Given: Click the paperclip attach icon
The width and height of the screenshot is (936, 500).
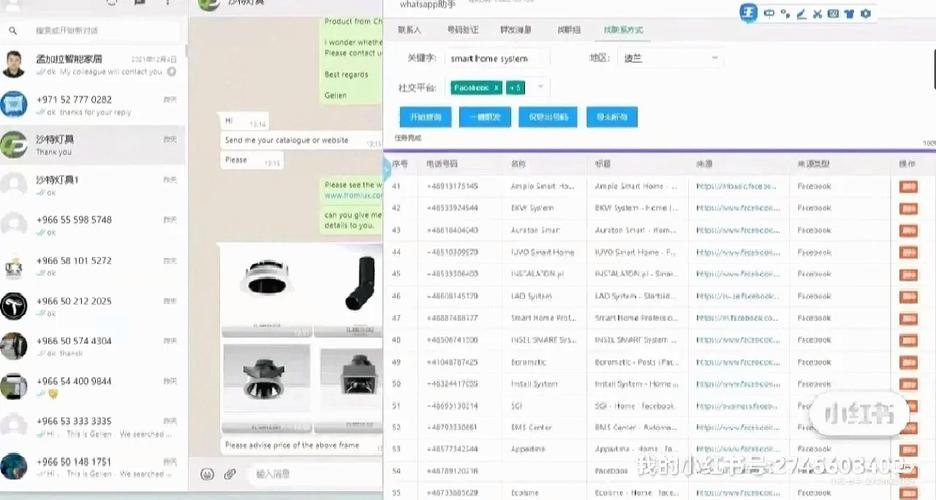Looking at the screenshot, I should pyautogui.click(x=230, y=474).
